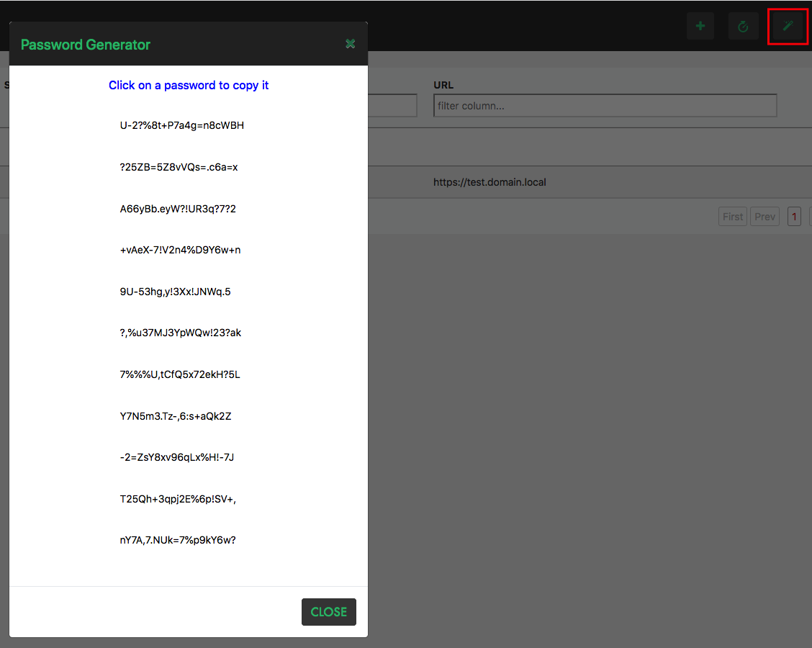The height and width of the screenshot is (648, 812).
Task: Copy password 7%%%U,tCfQ5x72ekH?5L
Action: tap(180, 374)
